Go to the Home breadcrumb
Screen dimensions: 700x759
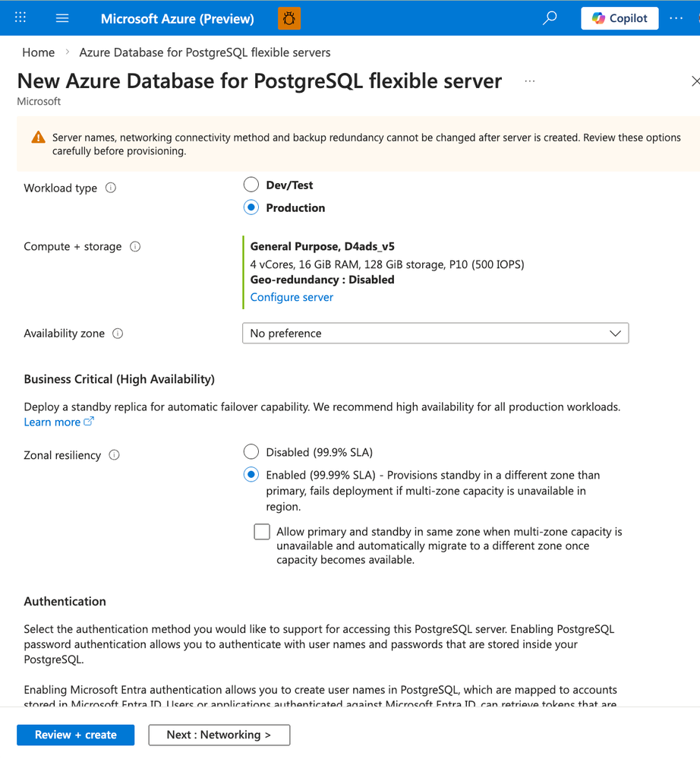point(38,52)
